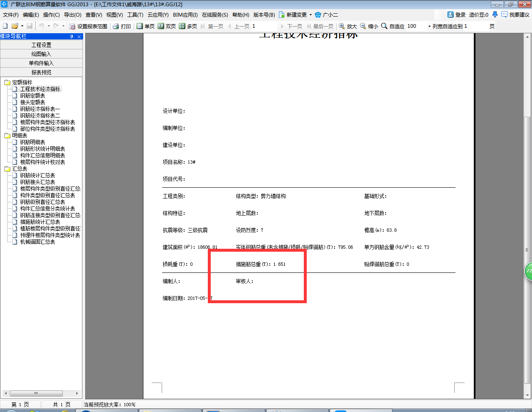The height and width of the screenshot is (412, 532).
Task: Open the 编辑(E) menu
Action: [x=31, y=15]
